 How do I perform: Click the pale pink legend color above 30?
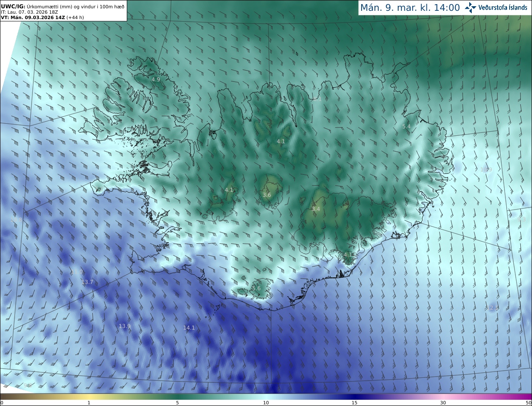tap(443, 396)
